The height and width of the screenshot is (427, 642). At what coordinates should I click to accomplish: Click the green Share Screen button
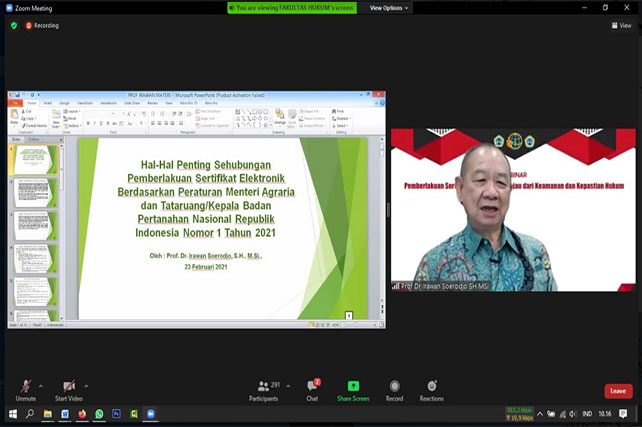pyautogui.click(x=353, y=390)
